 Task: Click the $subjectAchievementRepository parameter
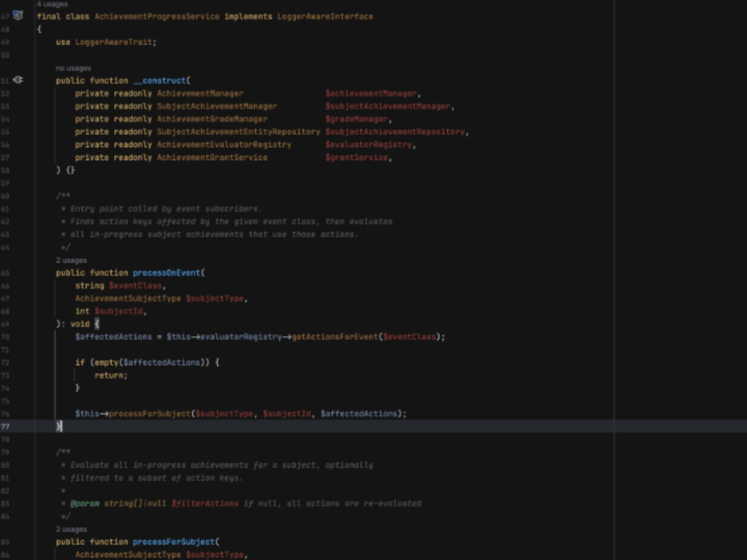395,132
